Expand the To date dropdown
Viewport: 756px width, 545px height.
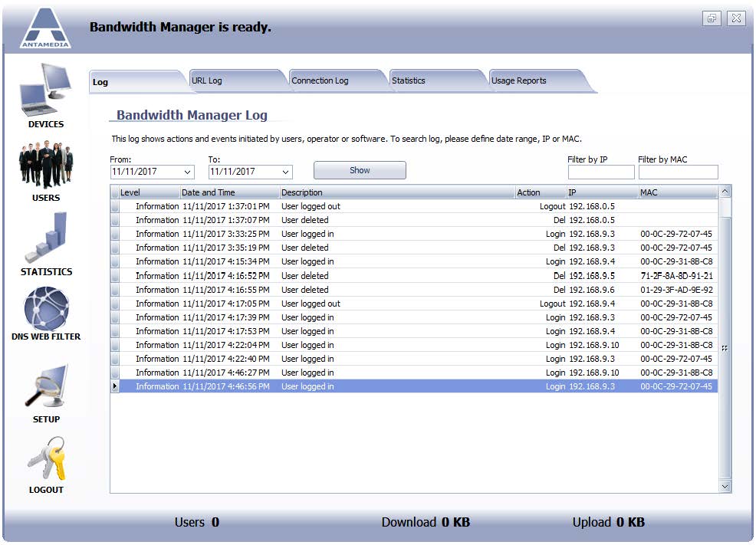click(286, 172)
